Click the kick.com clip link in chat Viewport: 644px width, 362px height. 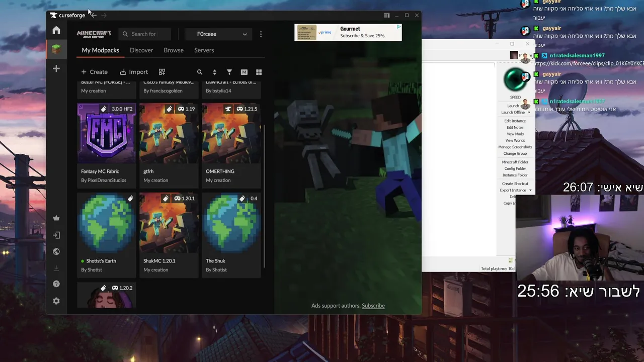coord(590,63)
